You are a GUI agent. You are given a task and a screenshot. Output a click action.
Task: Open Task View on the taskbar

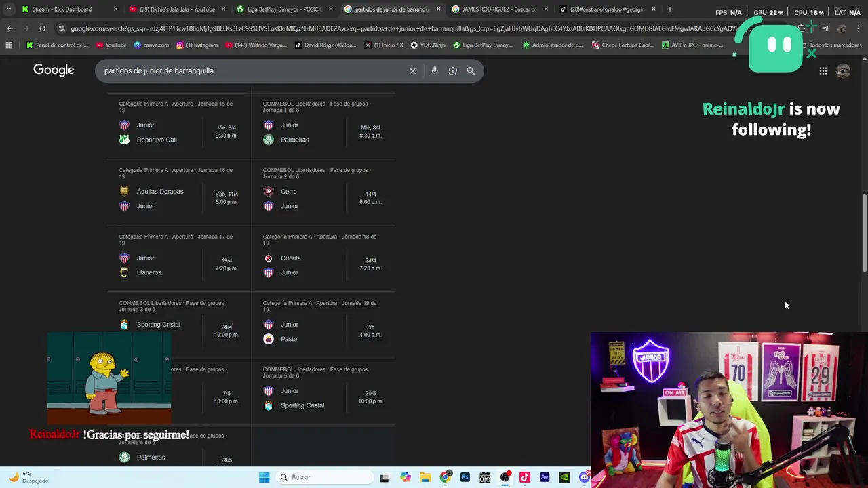(x=384, y=477)
